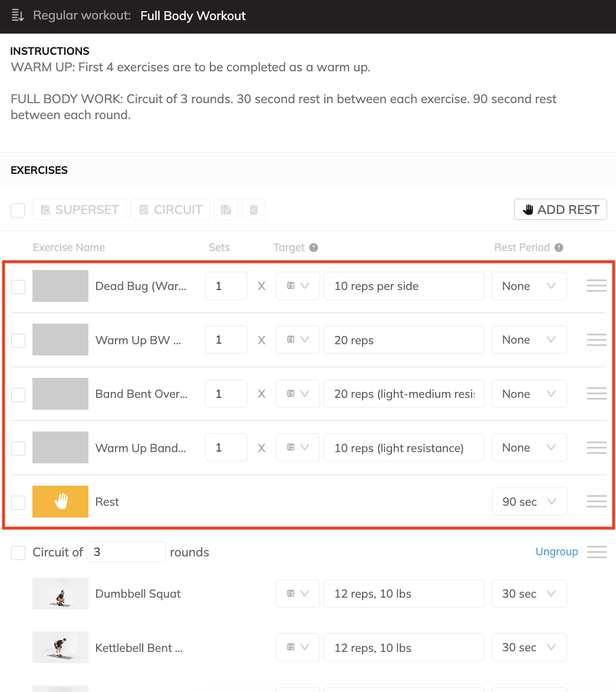Open rest period dropdown for Dead Bug
This screenshot has height=692, width=616.
pos(529,286)
